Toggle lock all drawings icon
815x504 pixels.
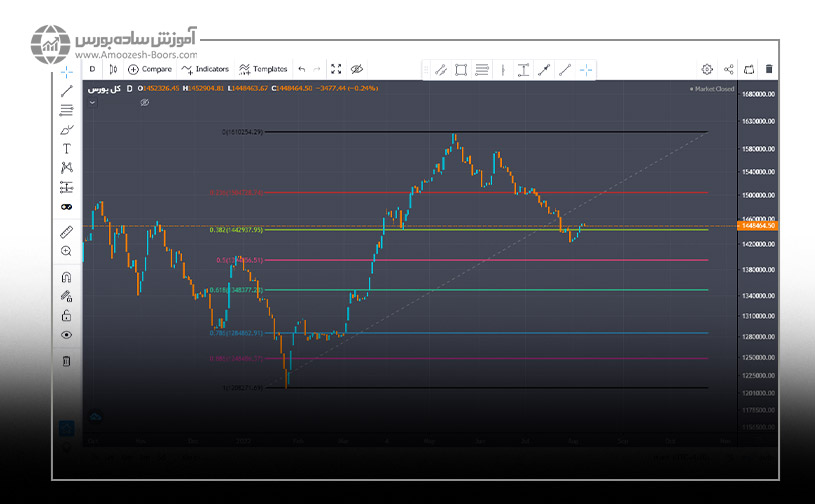pyautogui.click(x=66, y=315)
